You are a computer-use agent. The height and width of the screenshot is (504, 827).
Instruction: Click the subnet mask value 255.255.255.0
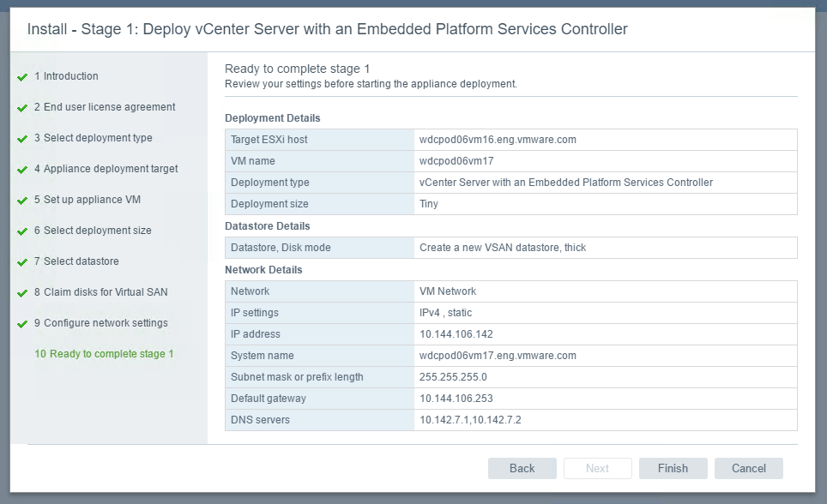tap(453, 377)
